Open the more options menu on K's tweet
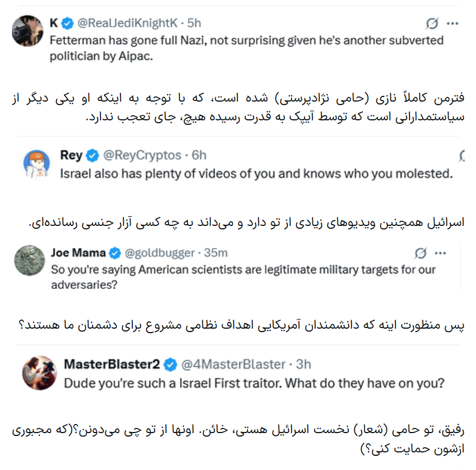The height and width of the screenshot is (470, 476). click(x=453, y=23)
